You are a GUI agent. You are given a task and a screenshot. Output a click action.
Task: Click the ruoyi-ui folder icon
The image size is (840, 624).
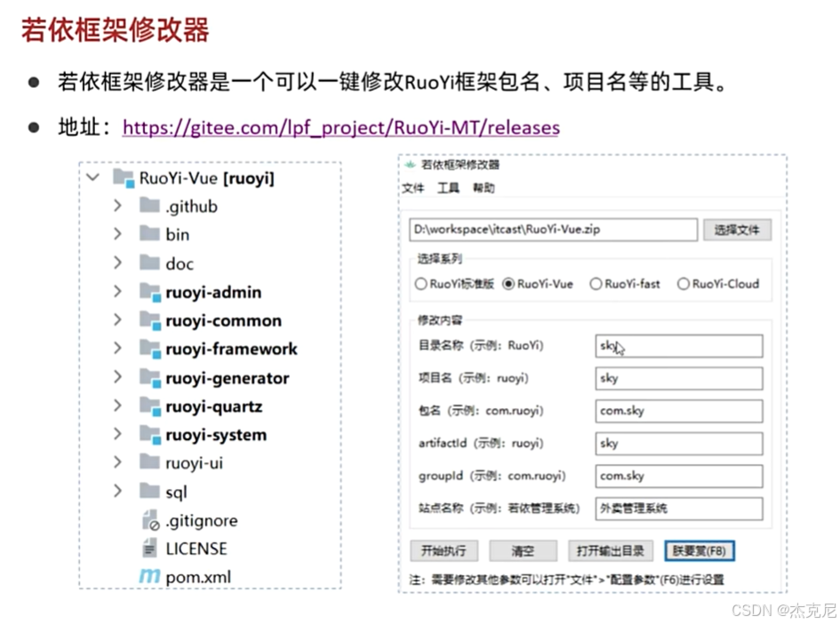pyautogui.click(x=149, y=461)
